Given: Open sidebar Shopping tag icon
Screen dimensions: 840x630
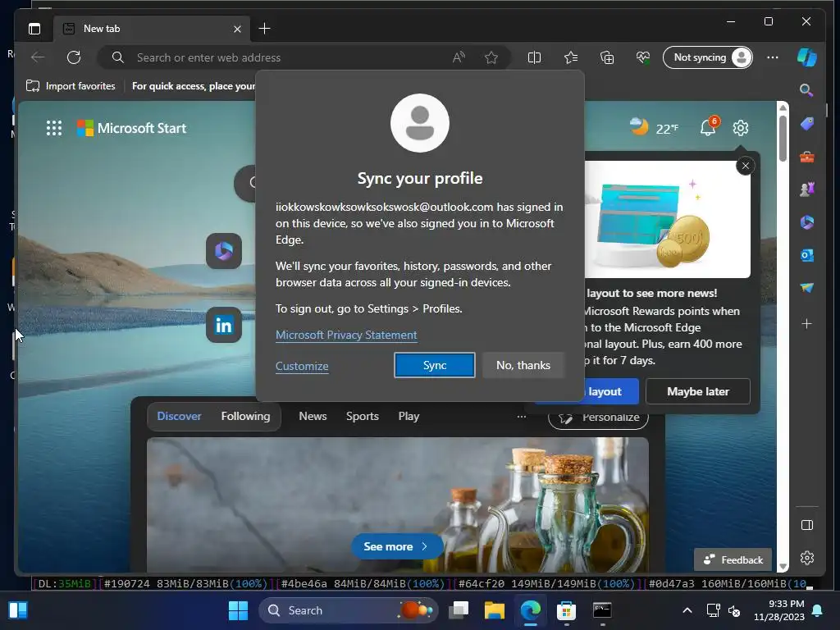Looking at the screenshot, I should (x=807, y=125).
